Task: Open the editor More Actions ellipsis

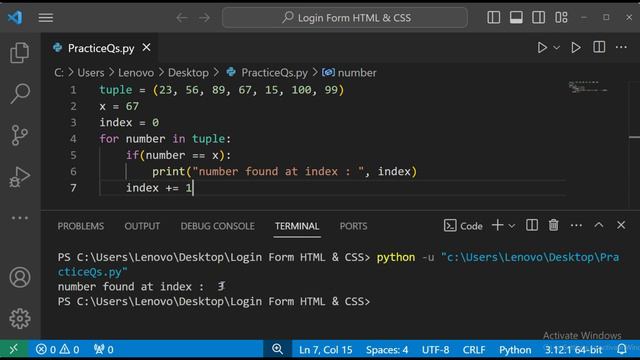Action: [621, 47]
